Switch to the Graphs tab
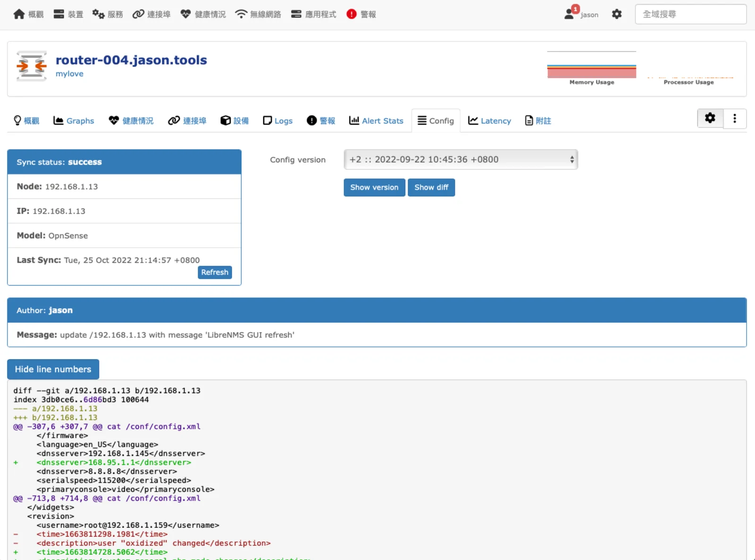 [74, 121]
